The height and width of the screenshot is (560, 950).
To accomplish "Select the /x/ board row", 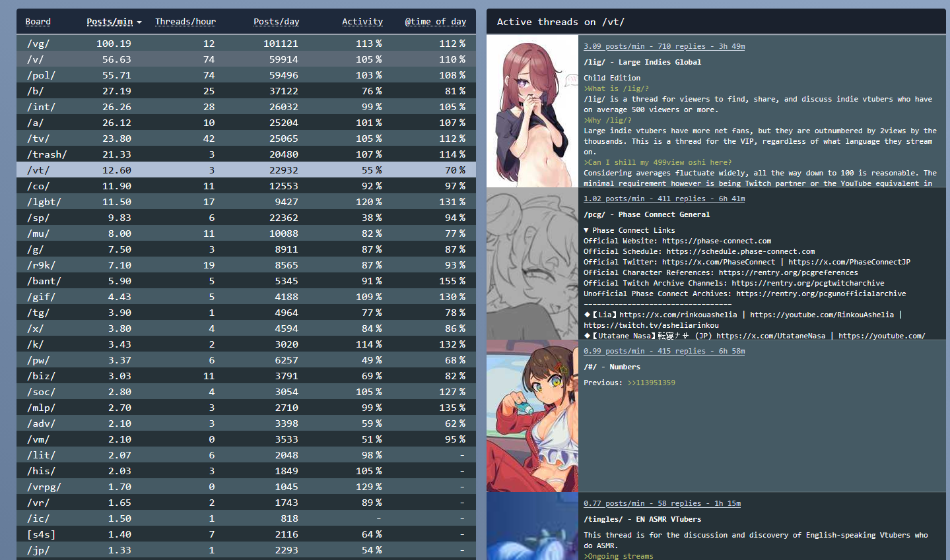I will [246, 328].
